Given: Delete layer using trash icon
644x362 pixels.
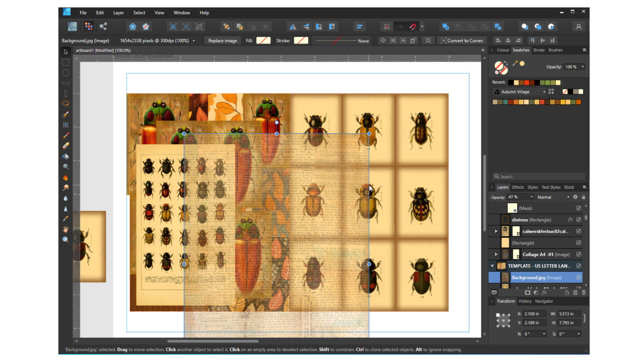Looking at the screenshot, I should [584, 292].
